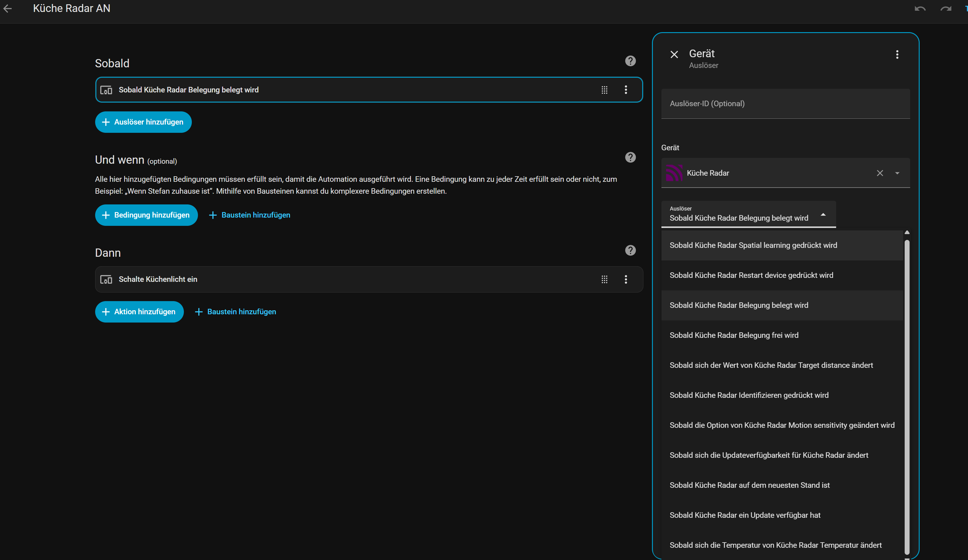Click the Auslöser-ID (Optional) input field
Image resolution: width=968 pixels, height=560 pixels.
click(785, 104)
